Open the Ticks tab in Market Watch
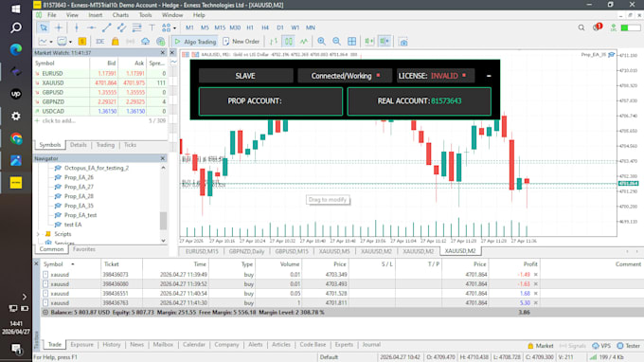This screenshot has height=362, width=644. click(x=130, y=145)
